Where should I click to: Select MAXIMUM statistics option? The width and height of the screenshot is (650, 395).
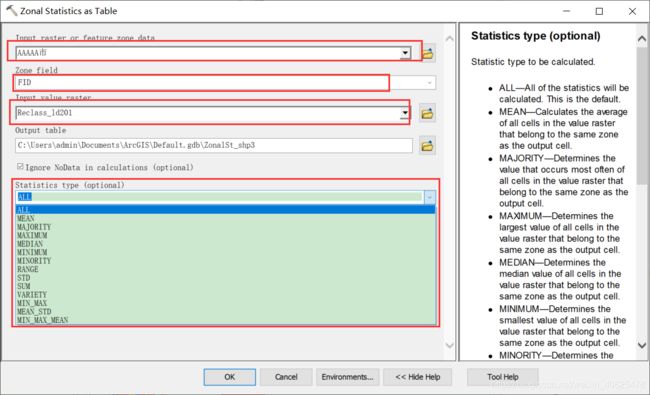tap(226, 235)
